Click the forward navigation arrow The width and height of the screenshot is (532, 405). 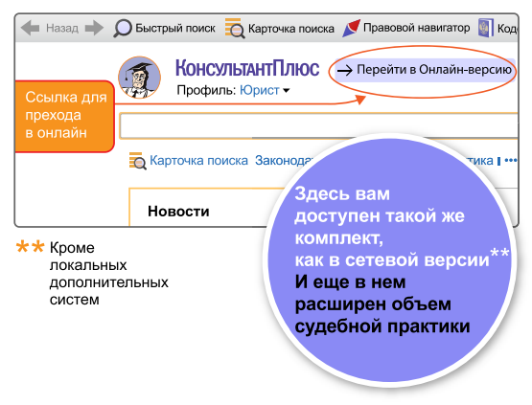pos(94,28)
